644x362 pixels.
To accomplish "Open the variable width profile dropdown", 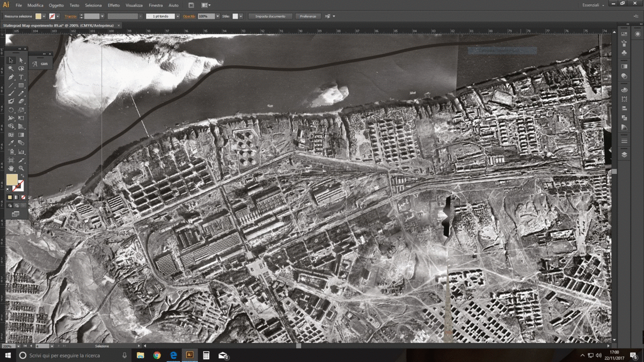I will pos(141,17).
